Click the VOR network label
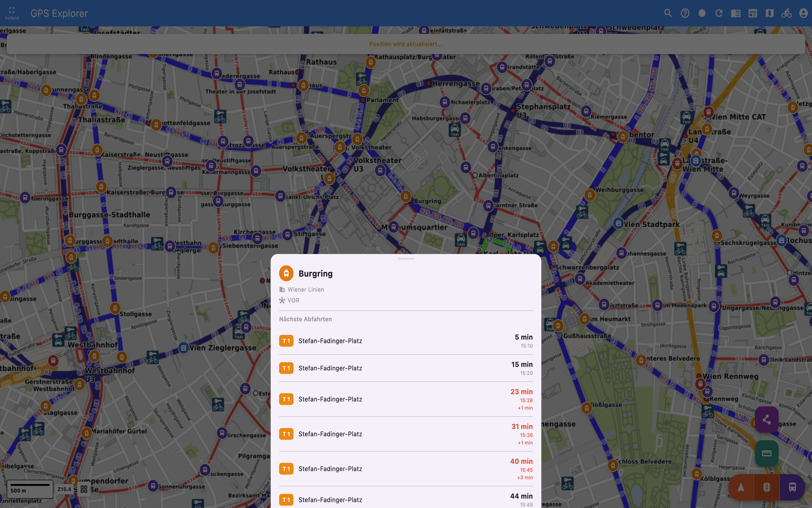The width and height of the screenshot is (812, 508). pos(293,300)
